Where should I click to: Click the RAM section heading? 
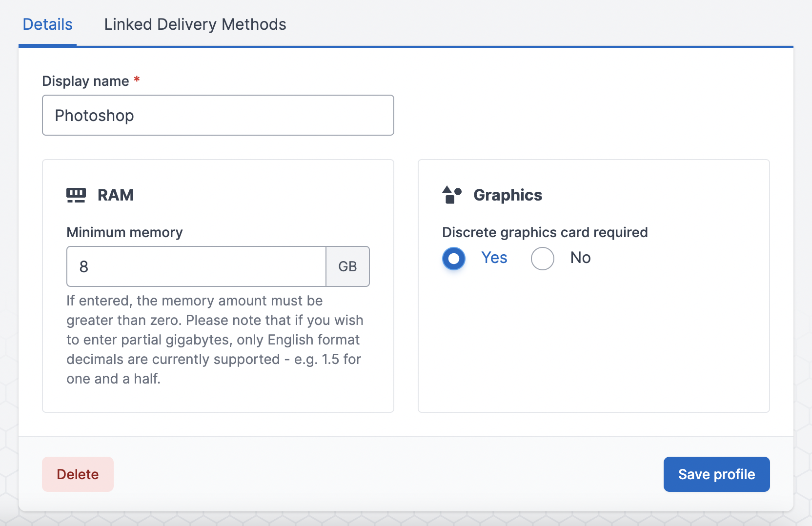116,195
